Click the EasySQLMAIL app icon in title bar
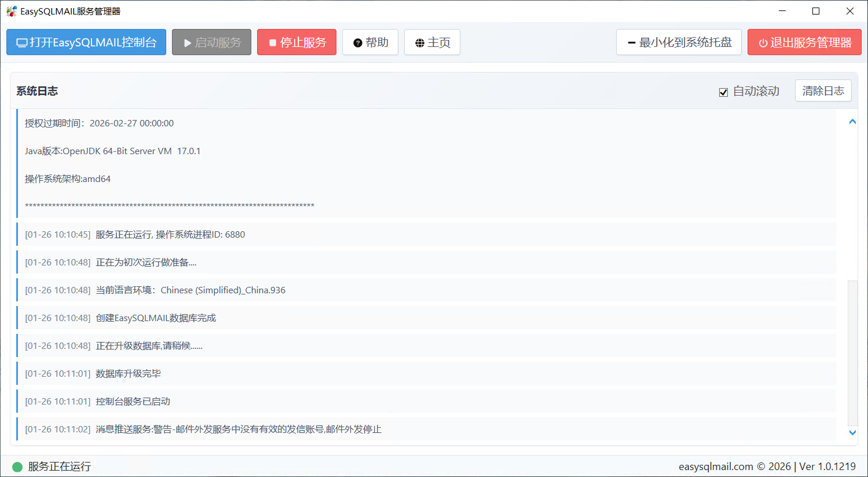Viewport: 868px width, 477px height. [x=11, y=11]
